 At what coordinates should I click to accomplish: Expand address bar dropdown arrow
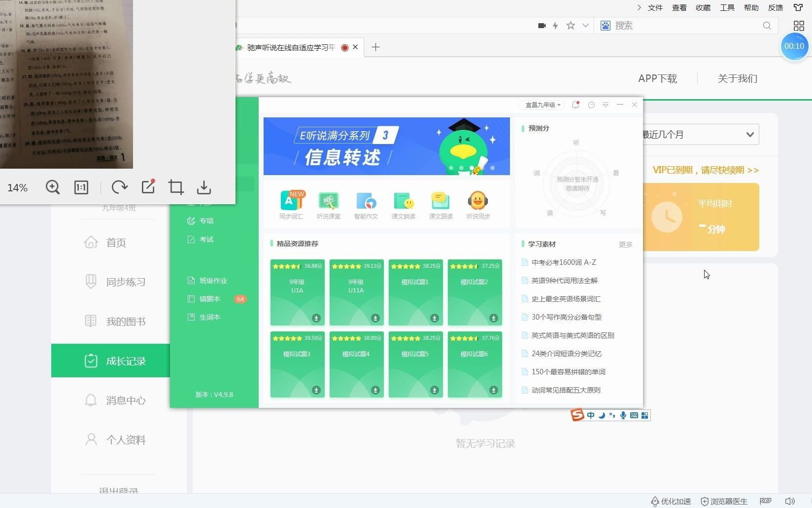[585, 26]
